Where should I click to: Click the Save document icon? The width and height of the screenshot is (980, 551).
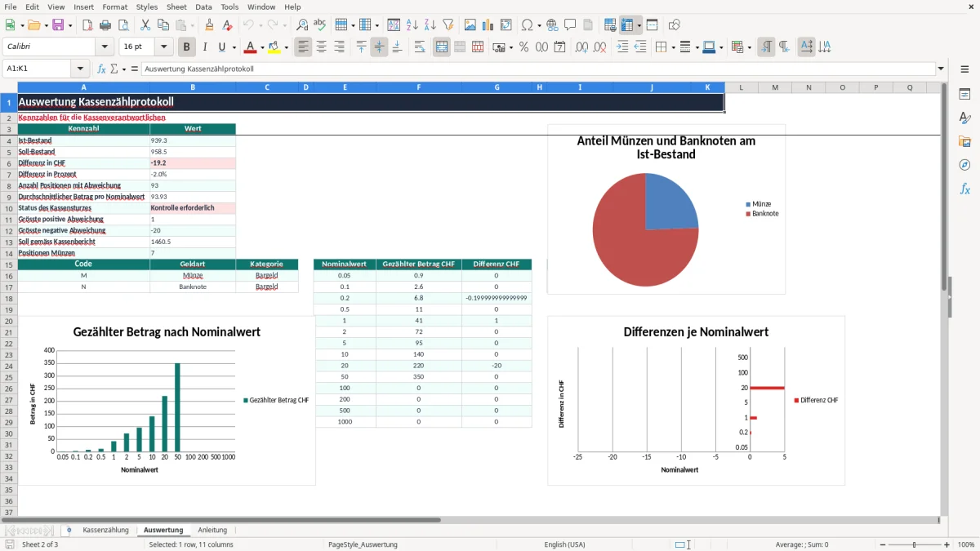click(x=58, y=25)
